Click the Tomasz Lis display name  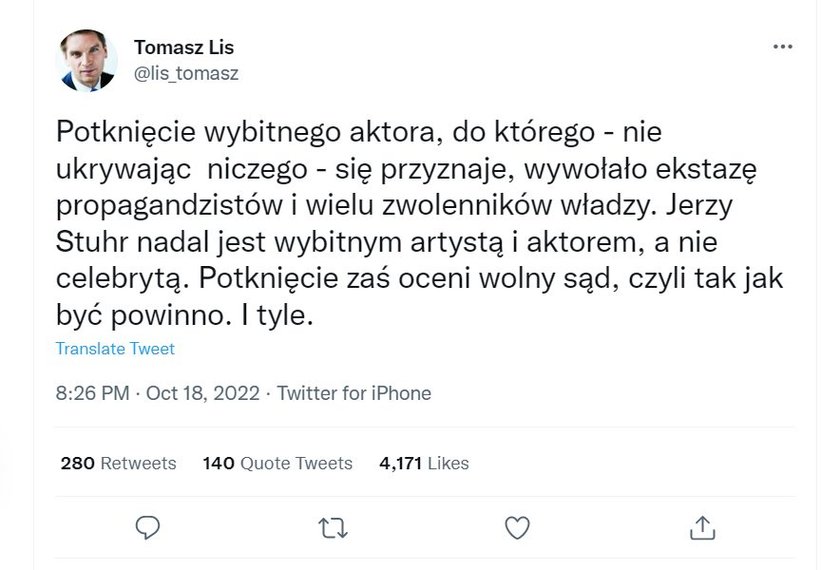click(184, 47)
